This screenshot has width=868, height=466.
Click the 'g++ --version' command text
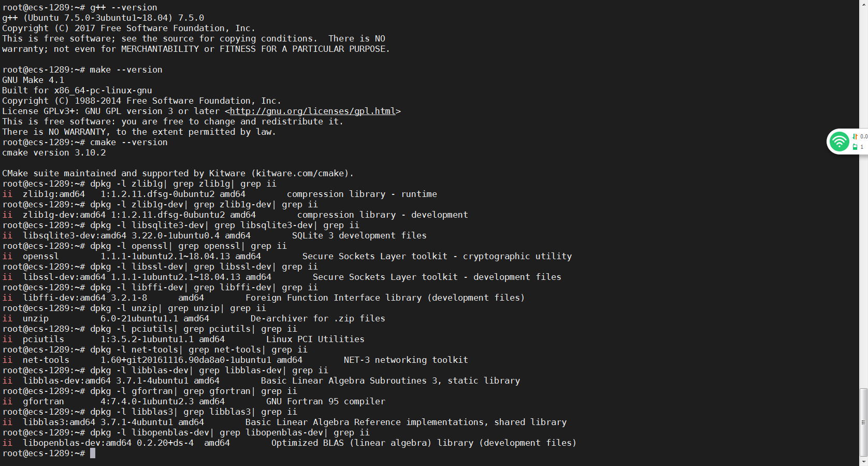click(x=123, y=7)
